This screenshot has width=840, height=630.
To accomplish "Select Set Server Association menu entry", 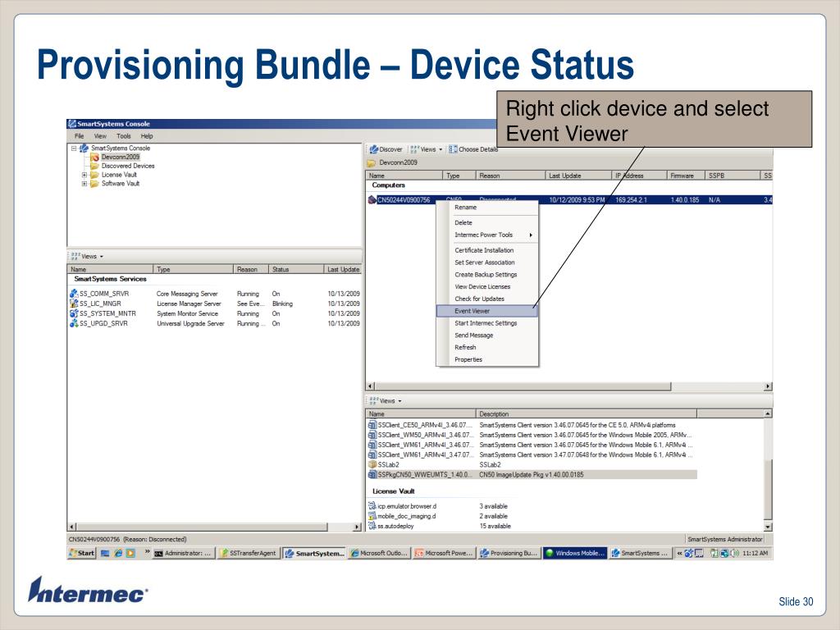I will [x=484, y=262].
